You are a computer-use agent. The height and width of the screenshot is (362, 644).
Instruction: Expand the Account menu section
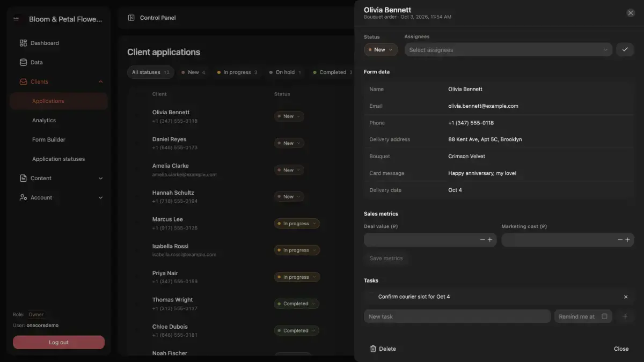100,197
